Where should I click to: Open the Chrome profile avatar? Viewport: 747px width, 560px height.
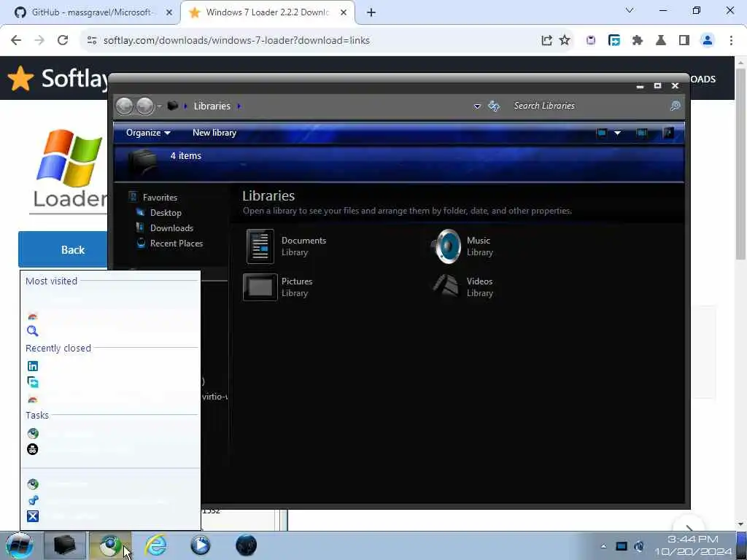pos(708,41)
